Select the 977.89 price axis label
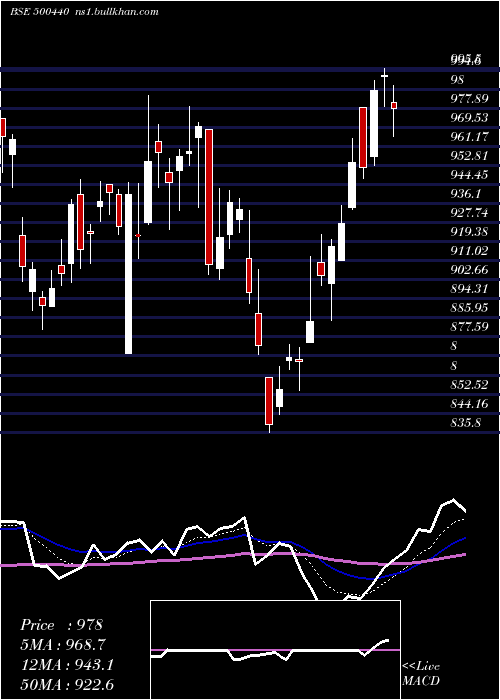The height and width of the screenshot is (700, 500). tap(469, 99)
